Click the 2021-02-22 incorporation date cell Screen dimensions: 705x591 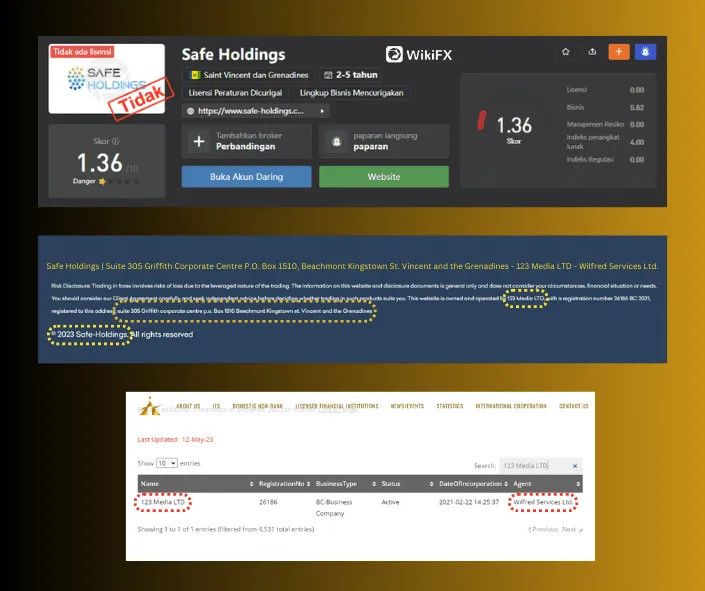point(469,502)
